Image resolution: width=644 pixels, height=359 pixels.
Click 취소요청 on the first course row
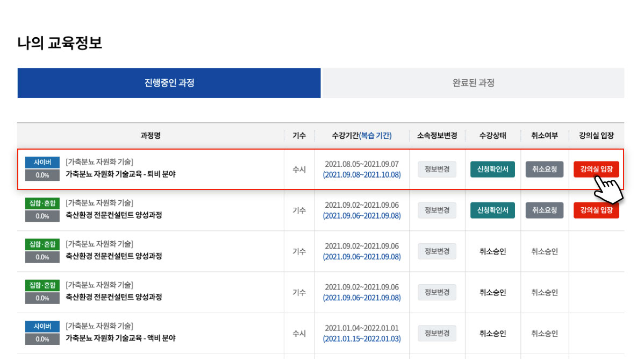[545, 168]
